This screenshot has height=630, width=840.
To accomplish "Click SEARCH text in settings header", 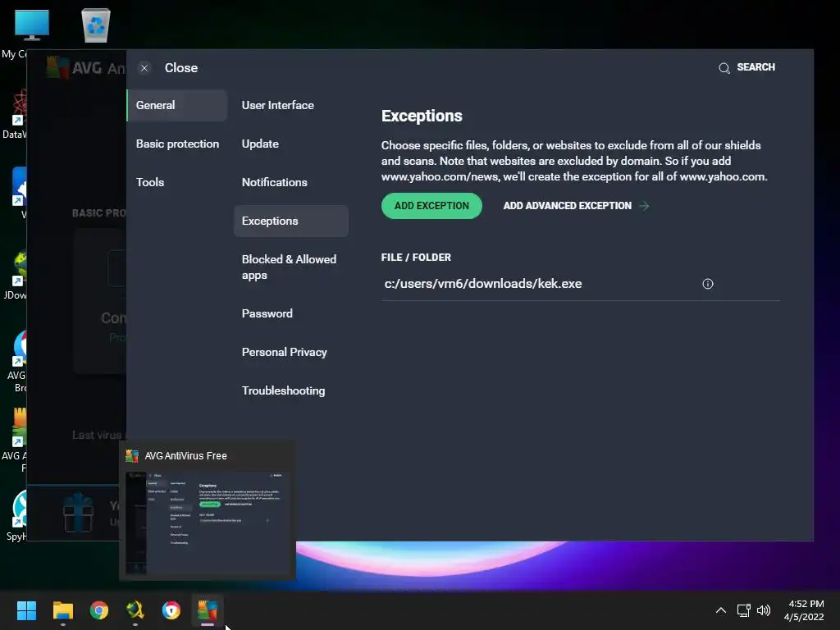I will (756, 67).
